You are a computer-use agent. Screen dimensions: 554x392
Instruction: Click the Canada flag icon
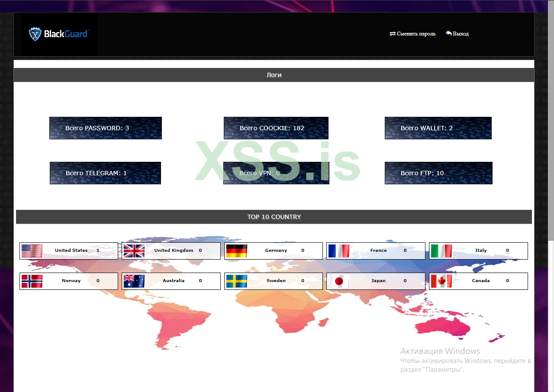click(441, 281)
